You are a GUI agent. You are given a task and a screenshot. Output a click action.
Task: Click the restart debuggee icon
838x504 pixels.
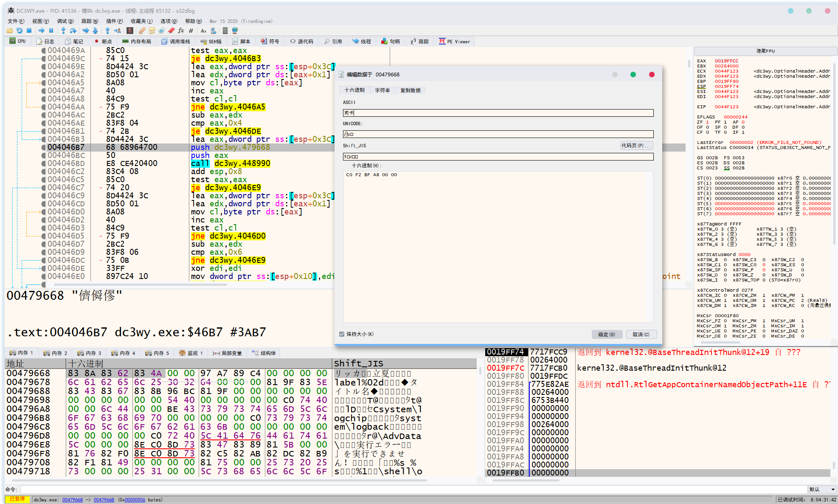(19, 31)
